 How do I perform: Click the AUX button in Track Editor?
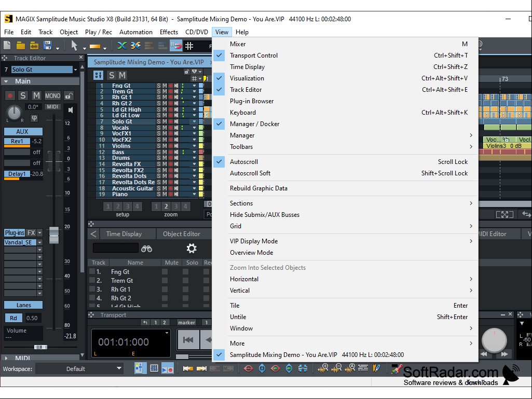[23, 132]
